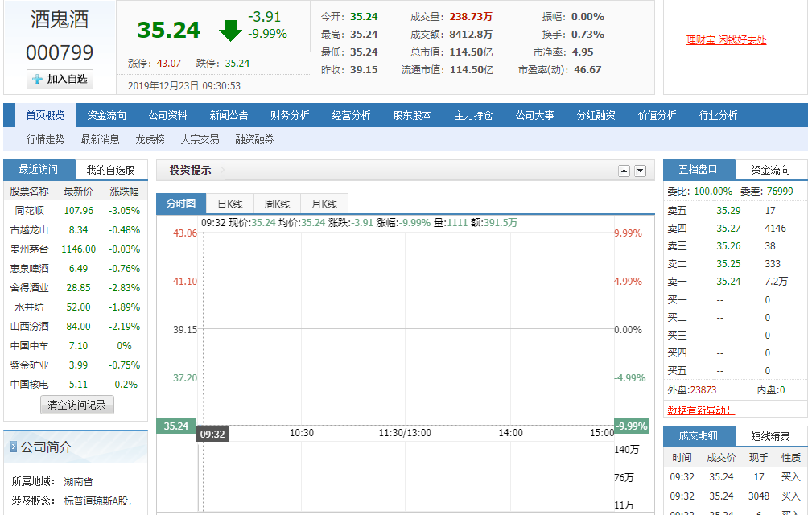Click the 投资提示 panel heading
The image size is (812, 515).
pyautogui.click(x=191, y=171)
